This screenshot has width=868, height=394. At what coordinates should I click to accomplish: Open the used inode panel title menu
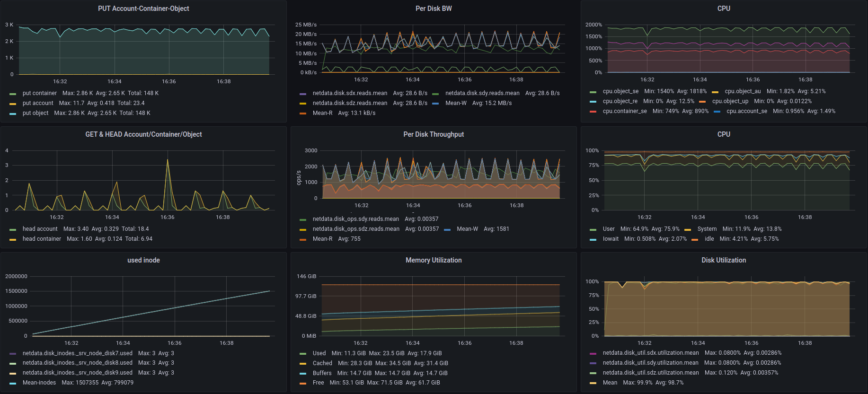pos(143,260)
